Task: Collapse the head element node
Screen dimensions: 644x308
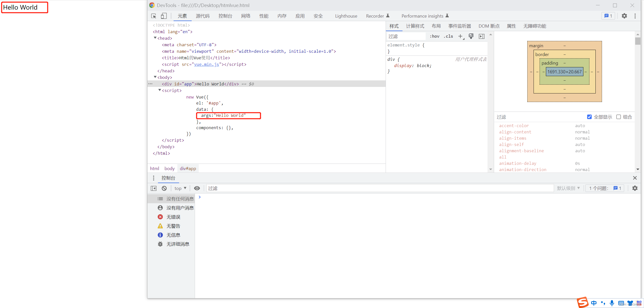Action: pyautogui.click(x=155, y=38)
